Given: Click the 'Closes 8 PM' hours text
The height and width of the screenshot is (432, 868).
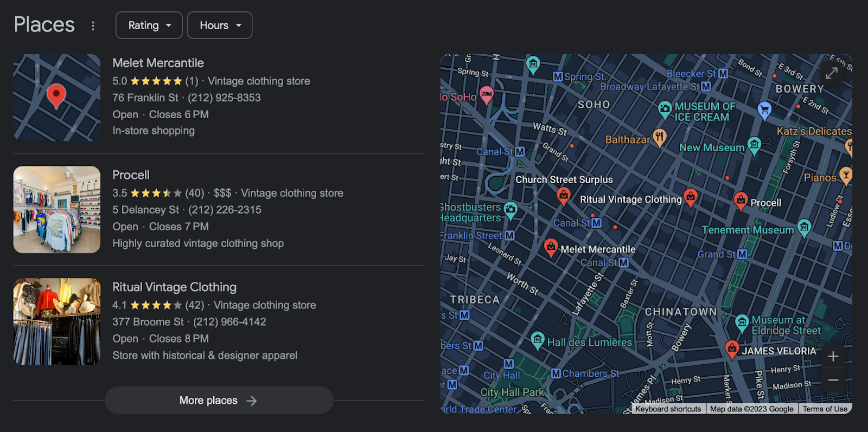Looking at the screenshot, I should (x=178, y=339).
